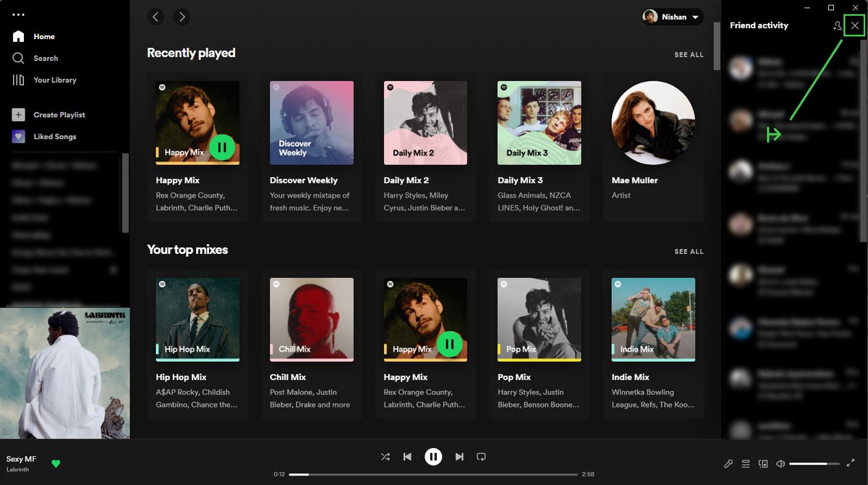Viewport: 868px width, 485px height.
Task: Click the Create Playlist plus icon
Action: pos(19,114)
